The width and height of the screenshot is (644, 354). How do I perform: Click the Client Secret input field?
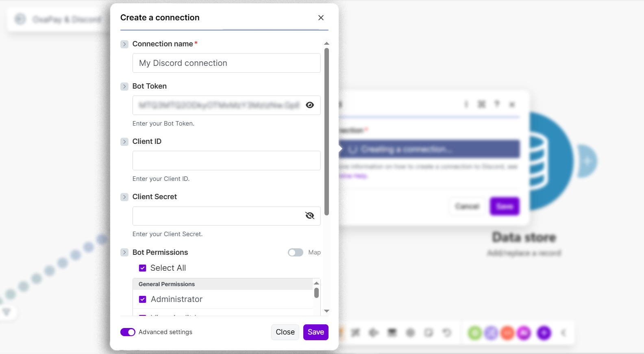pyautogui.click(x=218, y=216)
